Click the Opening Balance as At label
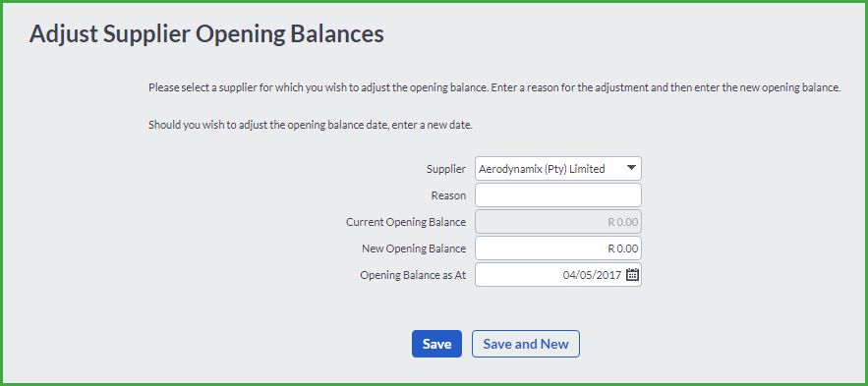Image resolution: width=868 pixels, height=386 pixels. pyautogui.click(x=413, y=275)
